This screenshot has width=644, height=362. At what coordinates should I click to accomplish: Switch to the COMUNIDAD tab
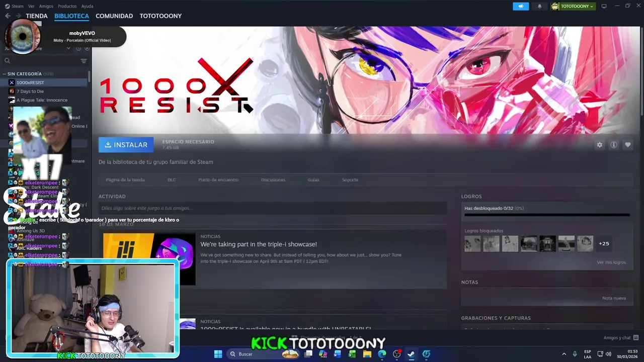114,16
